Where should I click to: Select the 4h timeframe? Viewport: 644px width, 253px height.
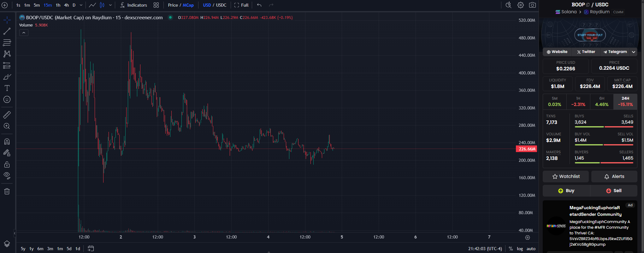(x=67, y=5)
